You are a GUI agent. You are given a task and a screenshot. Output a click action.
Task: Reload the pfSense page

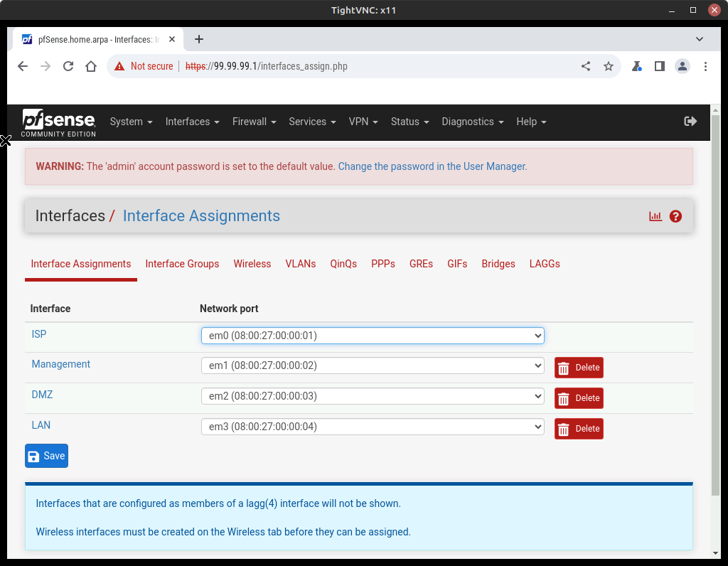coord(68,66)
